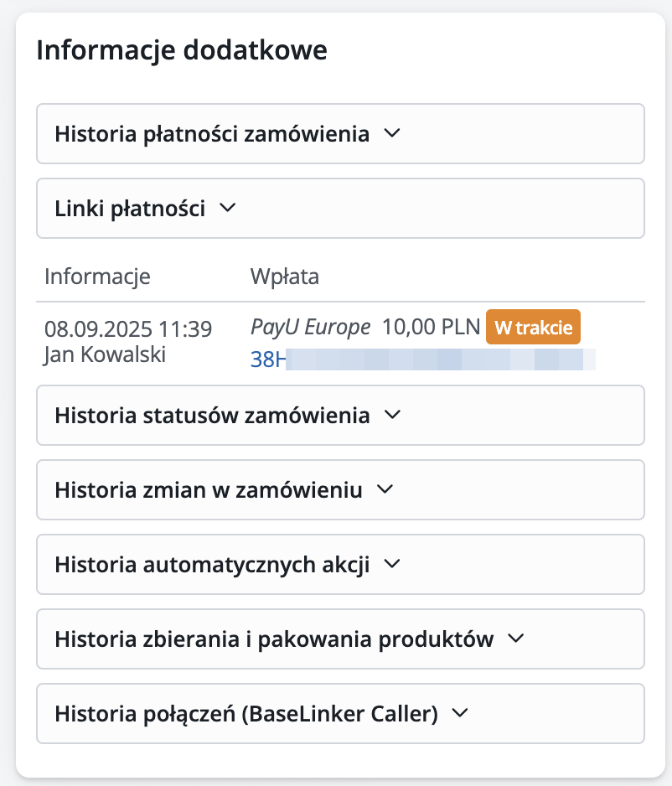
Task: Show the Historia automatycznych akcji title
Action: [212, 564]
